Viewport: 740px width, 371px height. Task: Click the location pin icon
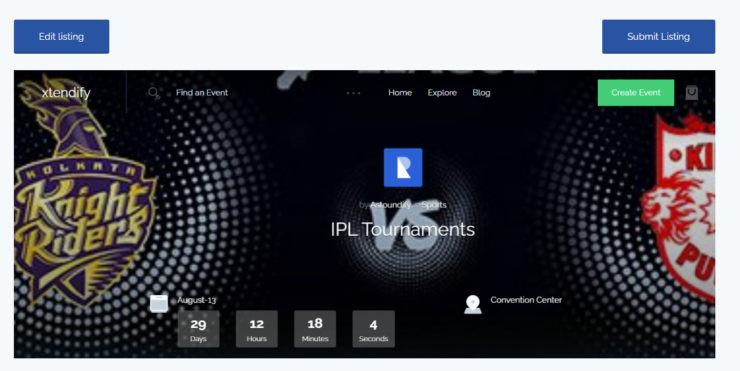473,304
